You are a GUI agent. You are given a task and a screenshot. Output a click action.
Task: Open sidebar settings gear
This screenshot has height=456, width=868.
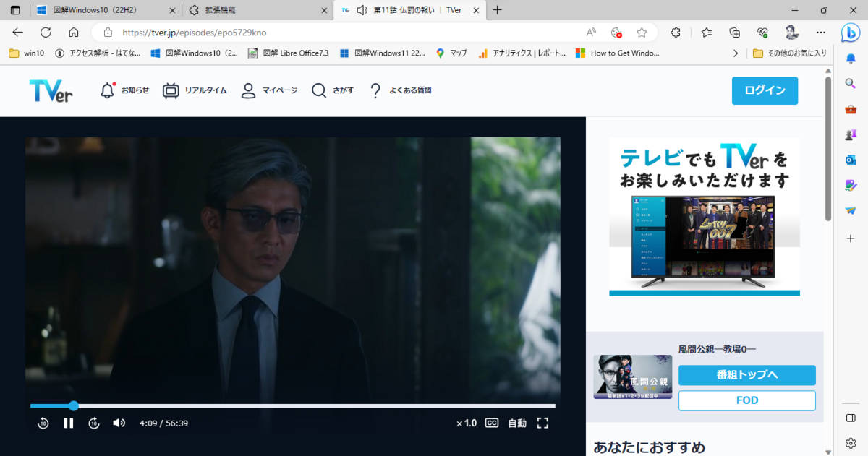tap(851, 442)
